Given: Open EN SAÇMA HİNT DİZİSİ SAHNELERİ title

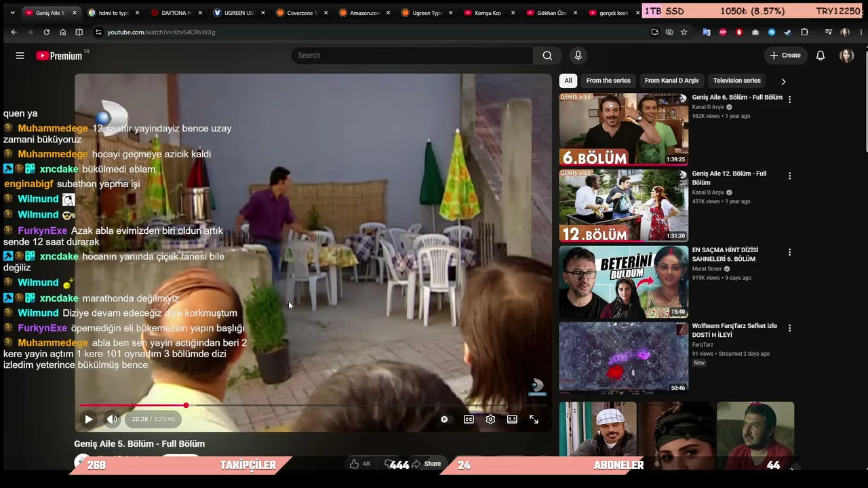Looking at the screenshot, I should pos(726,254).
